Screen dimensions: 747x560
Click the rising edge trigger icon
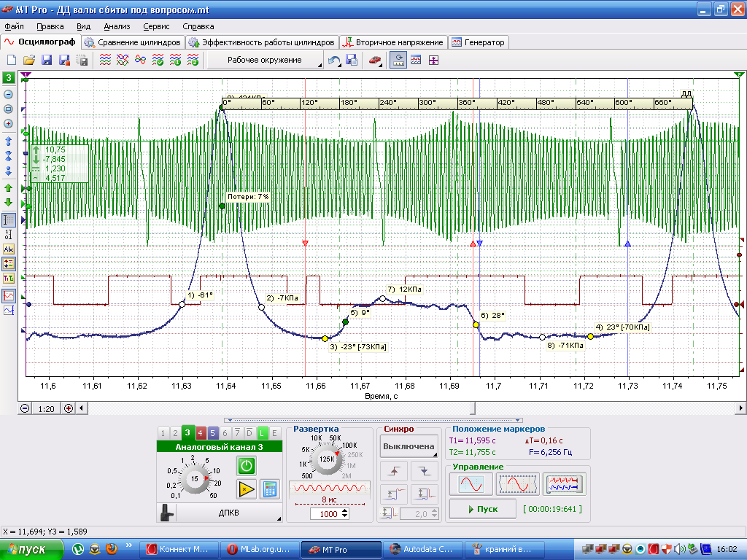(x=394, y=471)
